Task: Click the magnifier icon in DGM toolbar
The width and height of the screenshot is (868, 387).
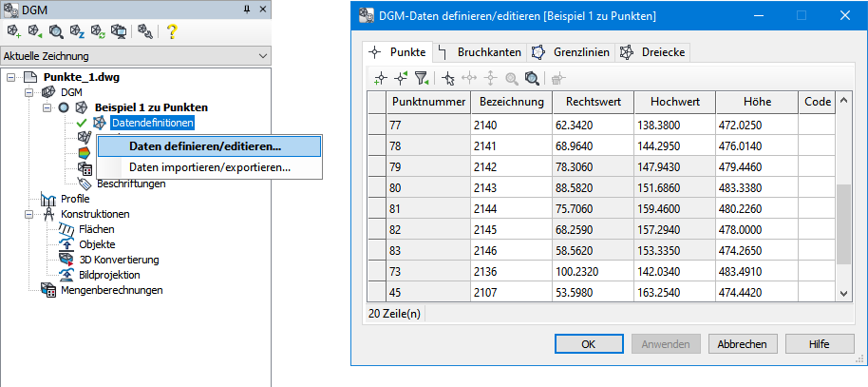Action: (x=56, y=31)
